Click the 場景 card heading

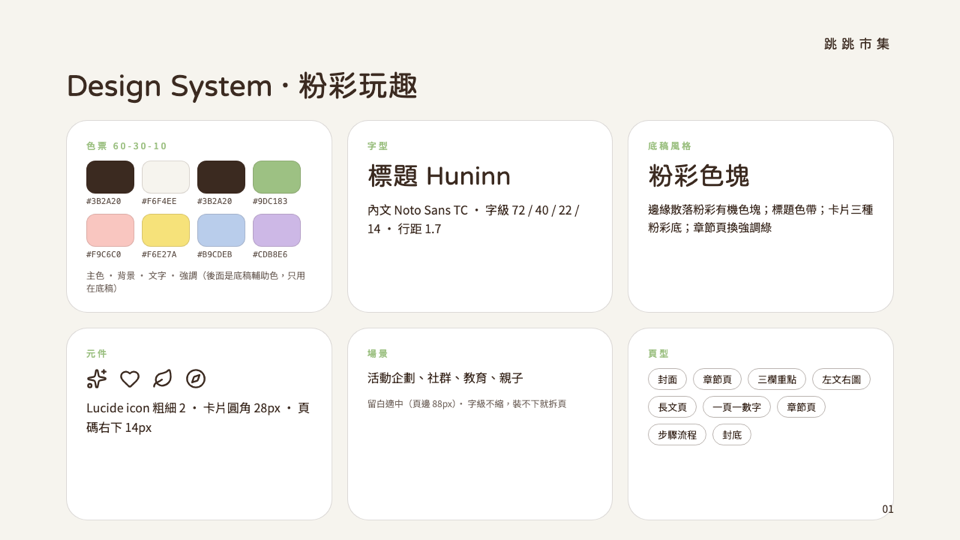pos(378,353)
